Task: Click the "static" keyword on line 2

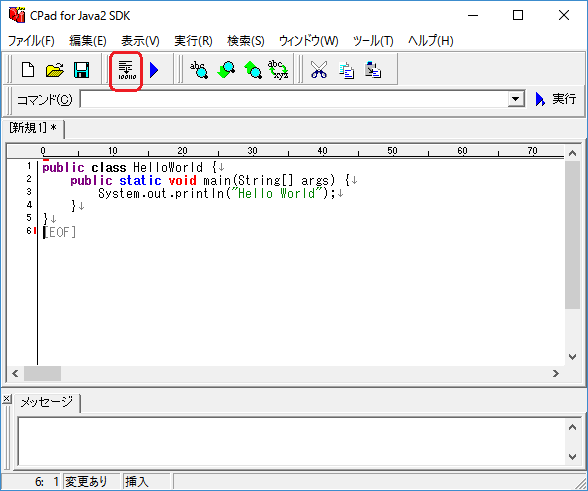Action: pyautogui.click(x=140, y=180)
